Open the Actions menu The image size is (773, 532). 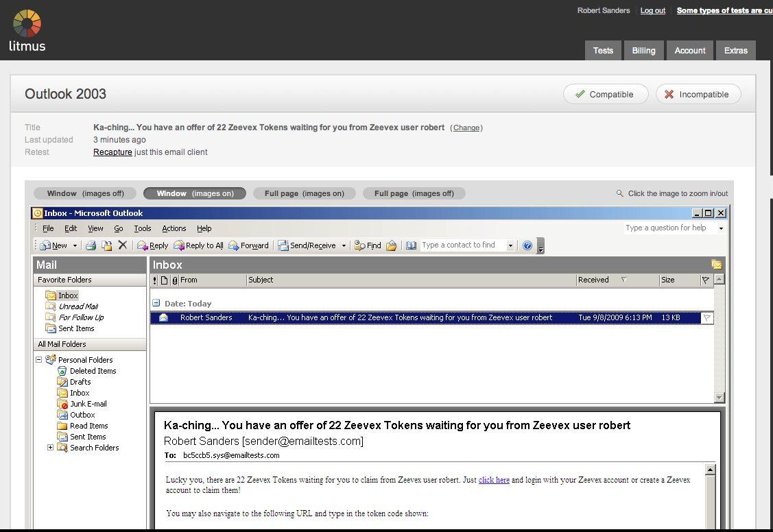pos(174,228)
